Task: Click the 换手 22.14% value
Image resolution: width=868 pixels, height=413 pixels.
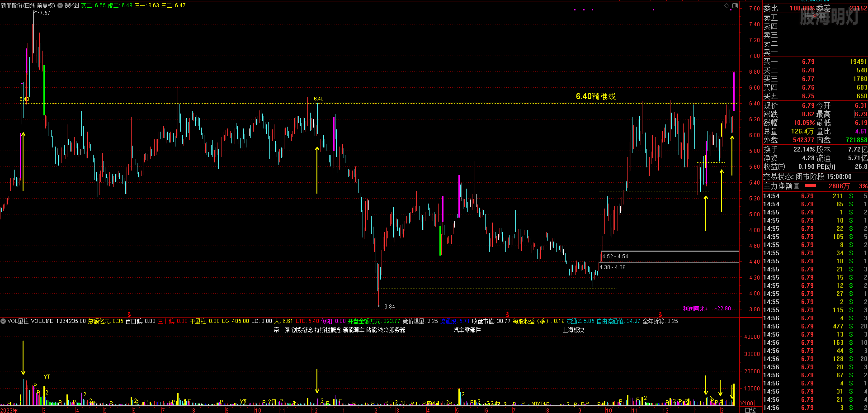Action: tap(804, 149)
